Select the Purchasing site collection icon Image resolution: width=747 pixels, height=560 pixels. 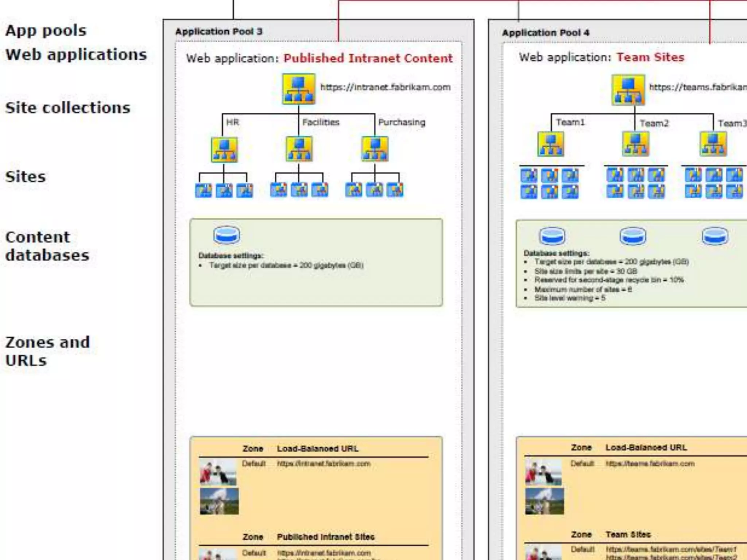tap(375, 149)
